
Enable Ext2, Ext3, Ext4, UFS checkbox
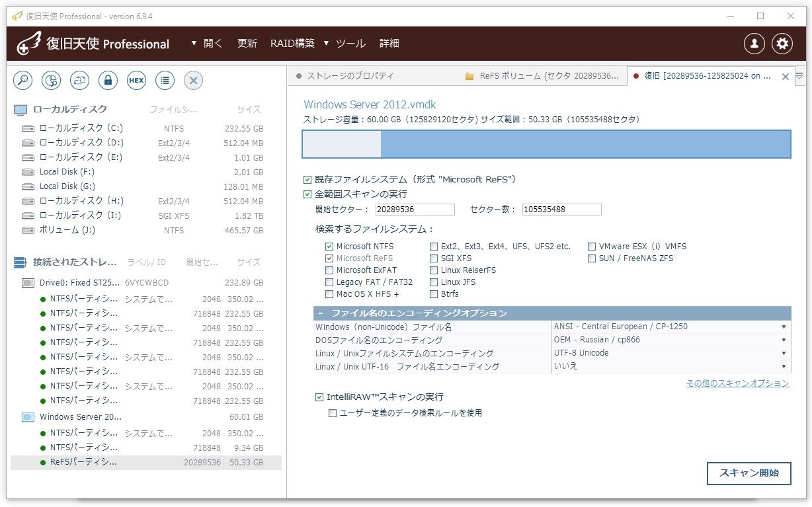[434, 247]
